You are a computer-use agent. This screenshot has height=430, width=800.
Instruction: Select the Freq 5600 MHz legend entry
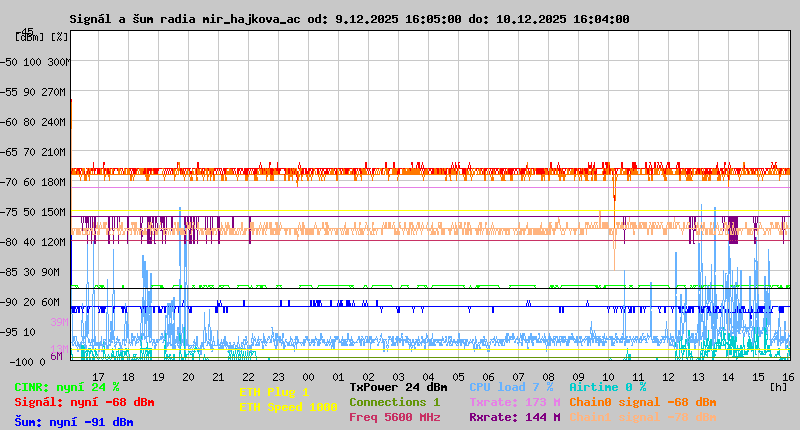pos(394,417)
